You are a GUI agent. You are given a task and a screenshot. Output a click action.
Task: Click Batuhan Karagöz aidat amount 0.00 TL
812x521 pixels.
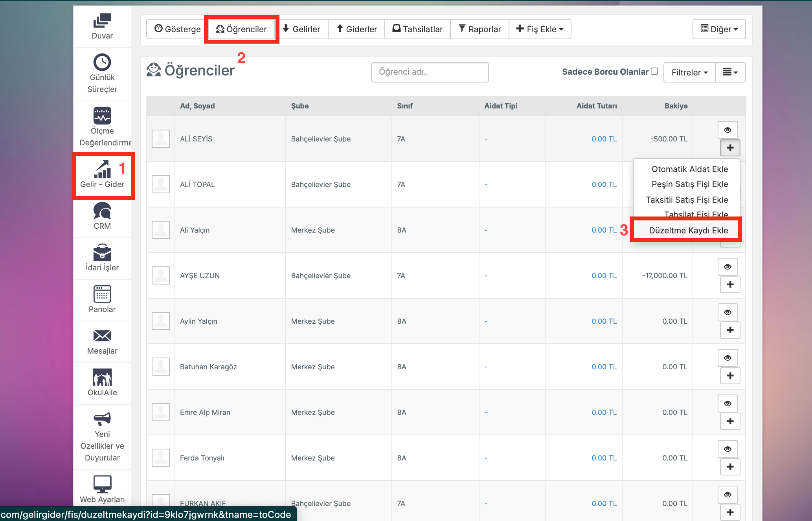click(604, 367)
